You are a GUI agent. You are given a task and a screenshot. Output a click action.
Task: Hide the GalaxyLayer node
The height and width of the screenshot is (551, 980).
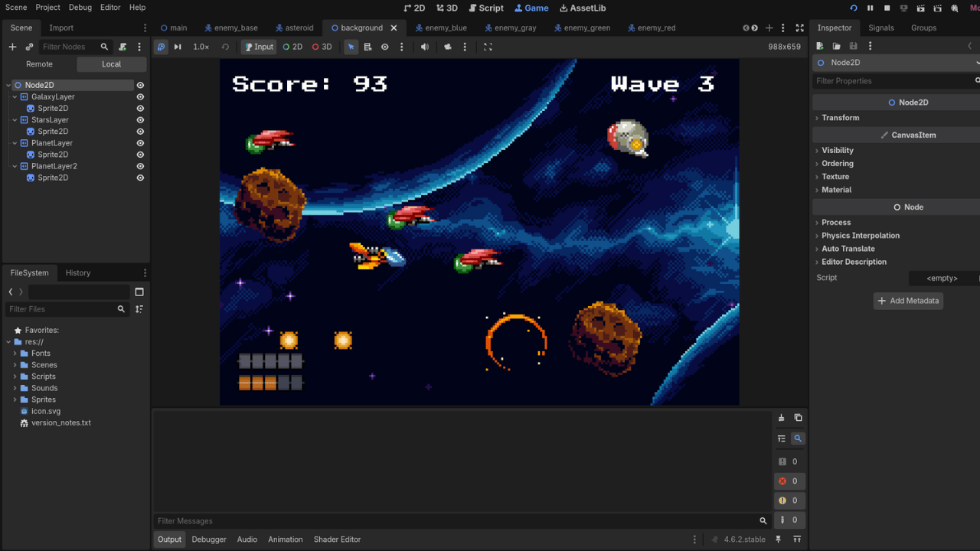(x=140, y=97)
